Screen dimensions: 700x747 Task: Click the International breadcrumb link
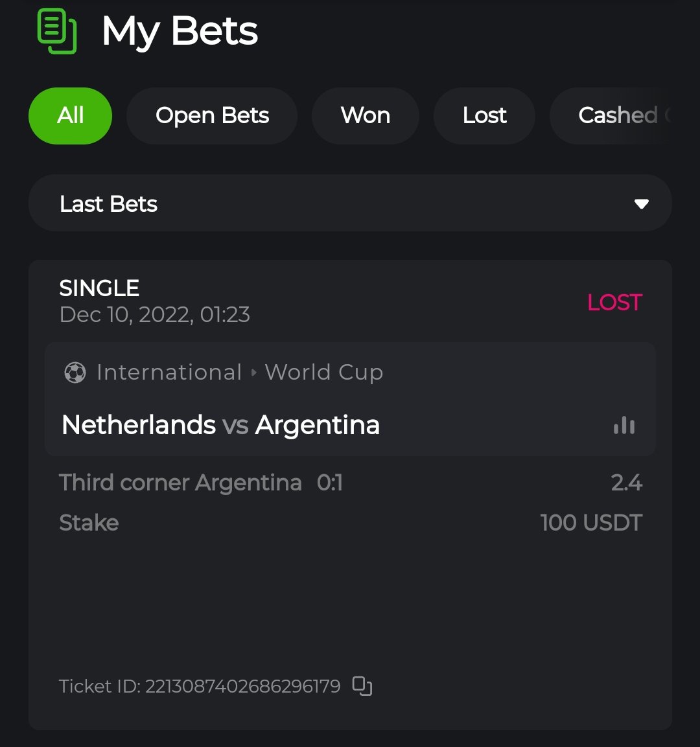[x=169, y=373]
